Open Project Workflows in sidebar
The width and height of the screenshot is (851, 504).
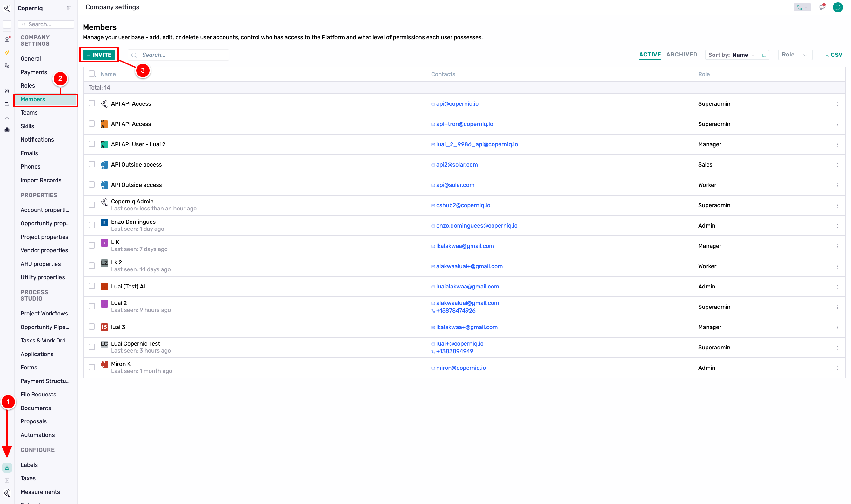(x=44, y=314)
